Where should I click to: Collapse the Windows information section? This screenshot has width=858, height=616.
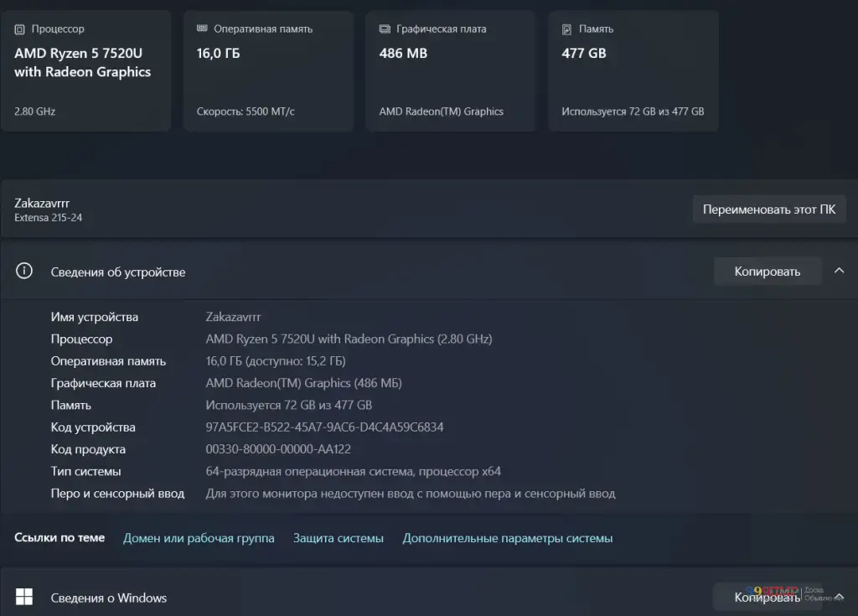click(x=839, y=596)
